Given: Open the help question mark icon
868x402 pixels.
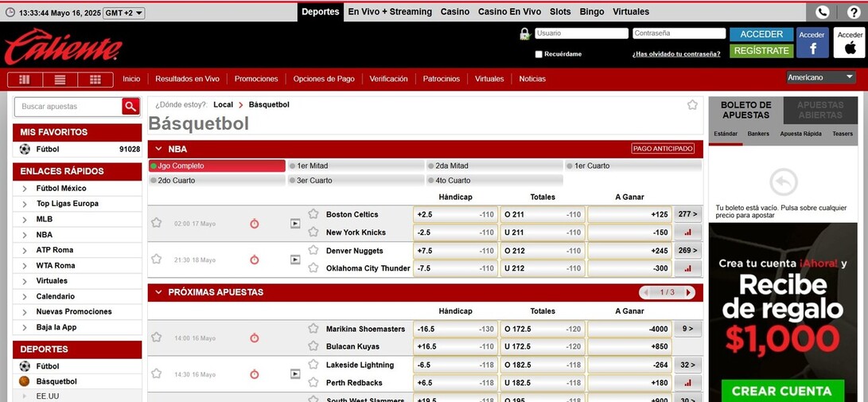Looking at the screenshot, I should pyautogui.click(x=854, y=12).
